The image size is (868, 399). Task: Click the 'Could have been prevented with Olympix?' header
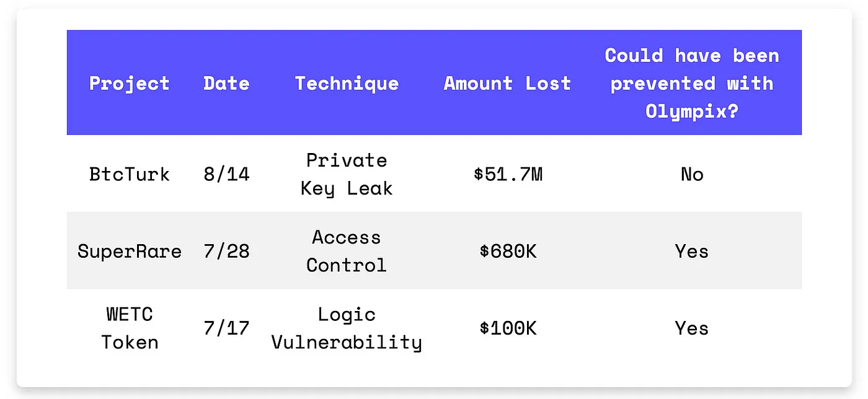[692, 83]
